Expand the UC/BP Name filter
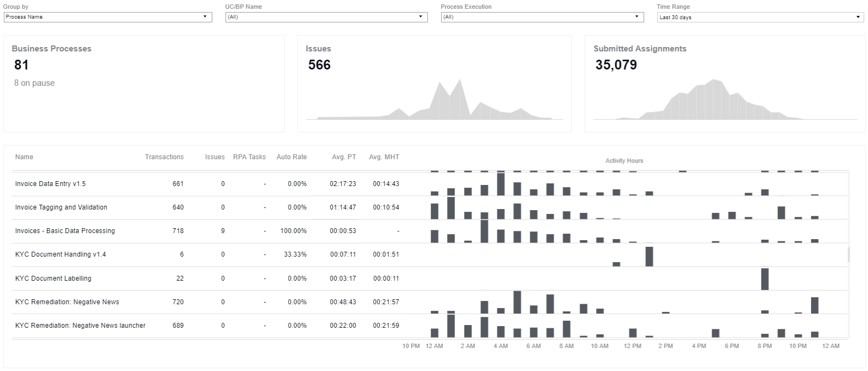The image size is (868, 371). pyautogui.click(x=326, y=17)
